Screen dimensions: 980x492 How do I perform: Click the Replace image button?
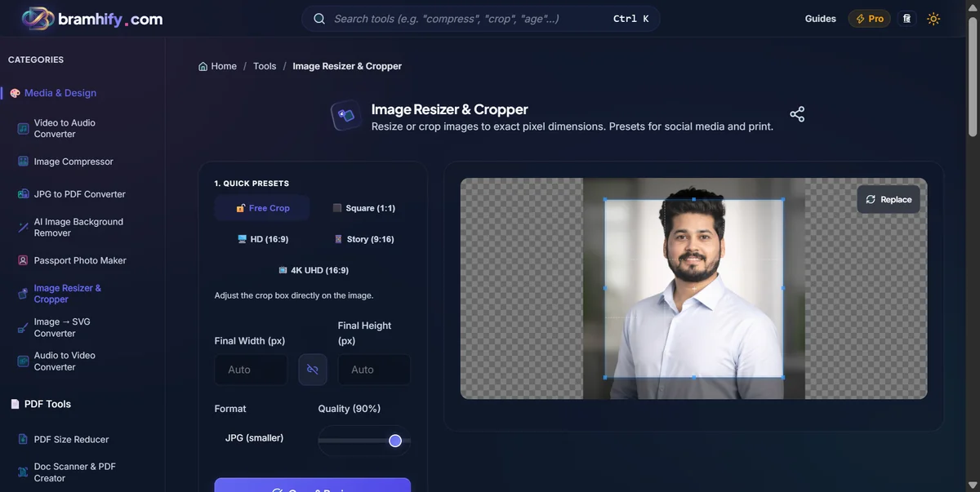point(889,199)
